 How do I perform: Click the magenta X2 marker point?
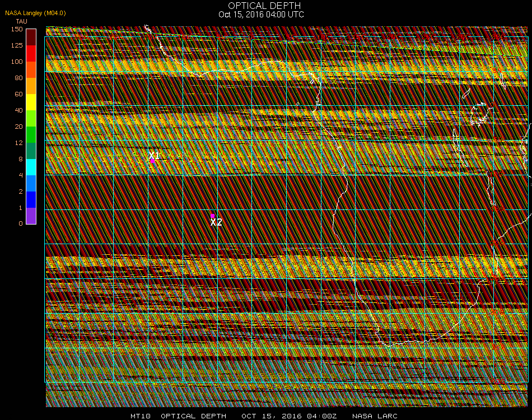(212, 216)
